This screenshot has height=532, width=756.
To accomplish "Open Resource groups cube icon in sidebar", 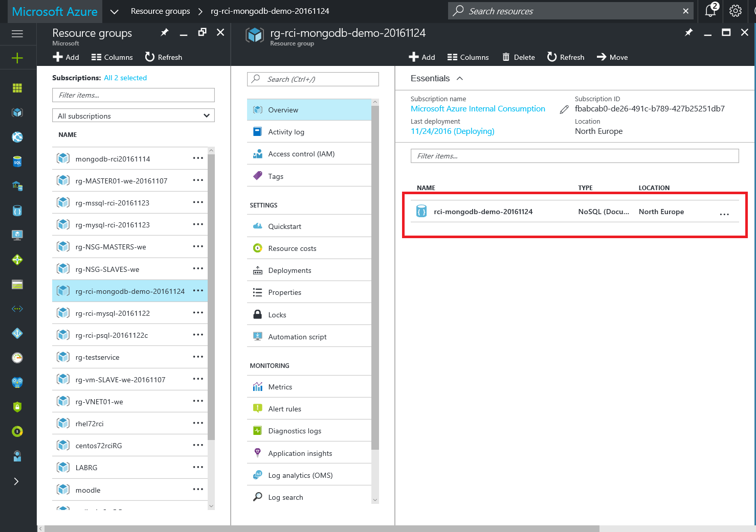I will 17,112.
